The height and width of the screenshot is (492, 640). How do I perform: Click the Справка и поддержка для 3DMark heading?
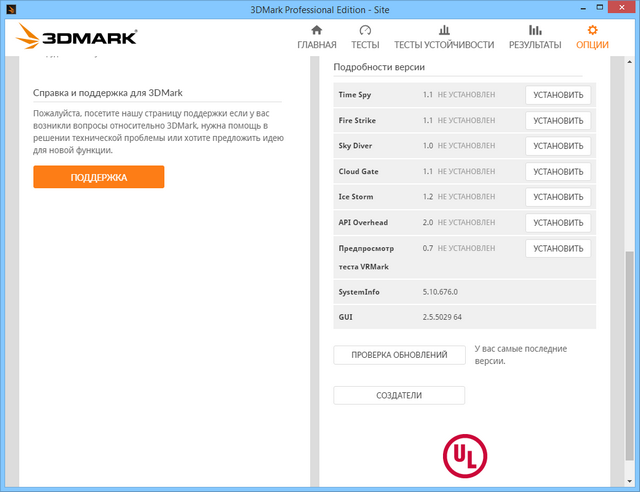click(108, 93)
